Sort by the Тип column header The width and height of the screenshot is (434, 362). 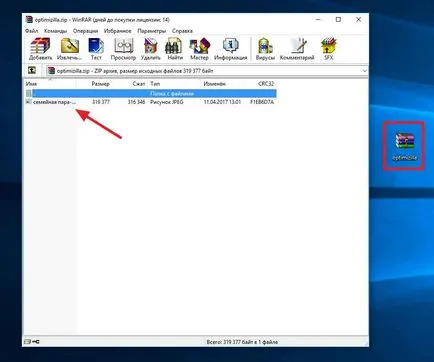tap(174, 84)
